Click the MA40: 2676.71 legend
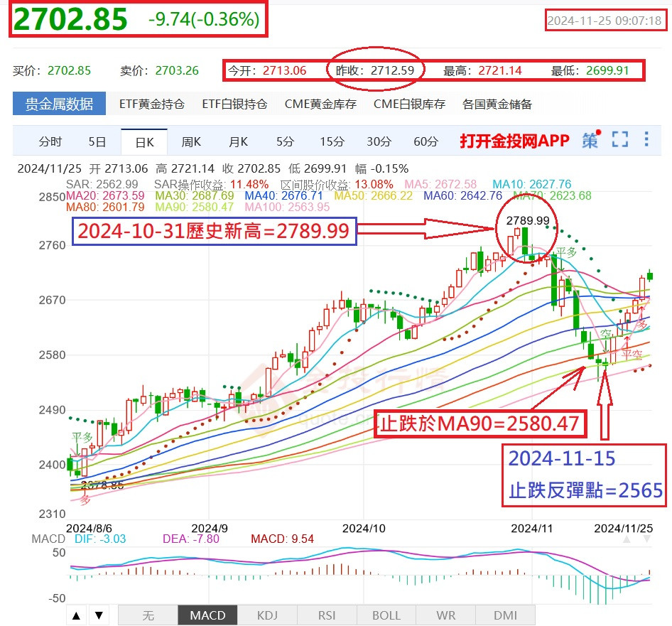The image size is (672, 626). (283, 195)
